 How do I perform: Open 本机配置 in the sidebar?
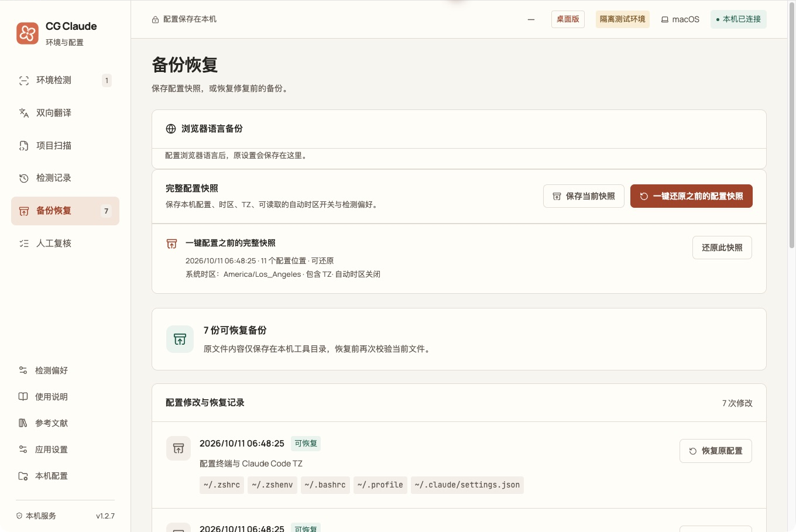[65, 476]
